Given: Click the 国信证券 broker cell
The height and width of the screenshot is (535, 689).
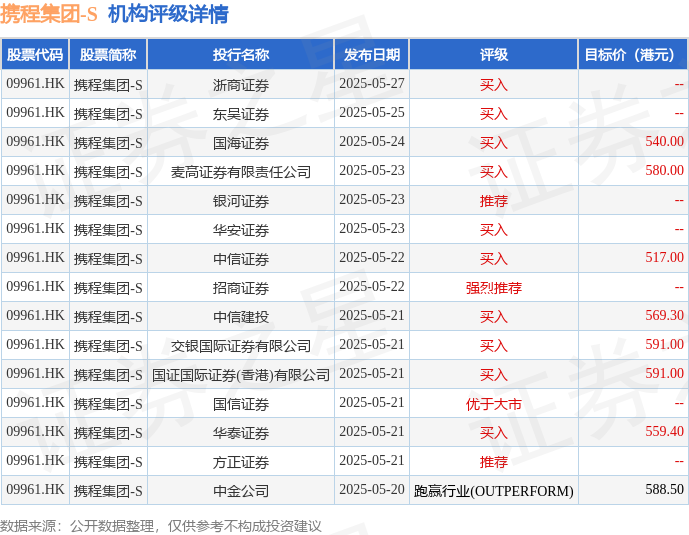Looking at the screenshot, I should tap(241, 404).
